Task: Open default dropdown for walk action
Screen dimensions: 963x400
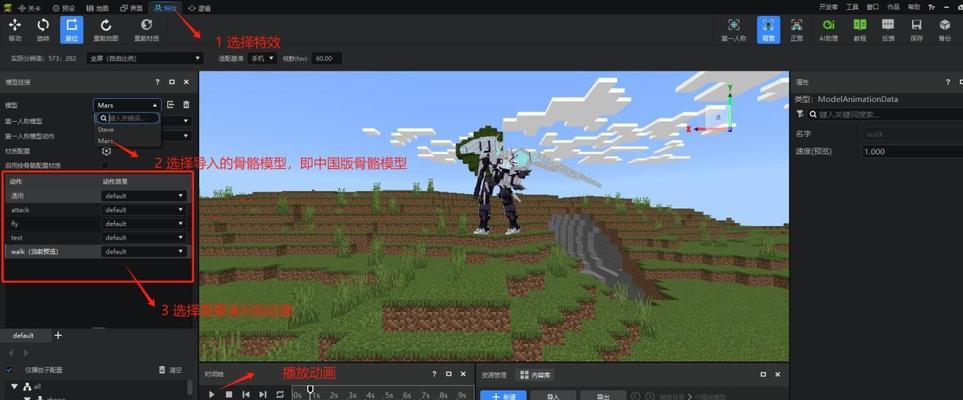Action: pos(144,251)
